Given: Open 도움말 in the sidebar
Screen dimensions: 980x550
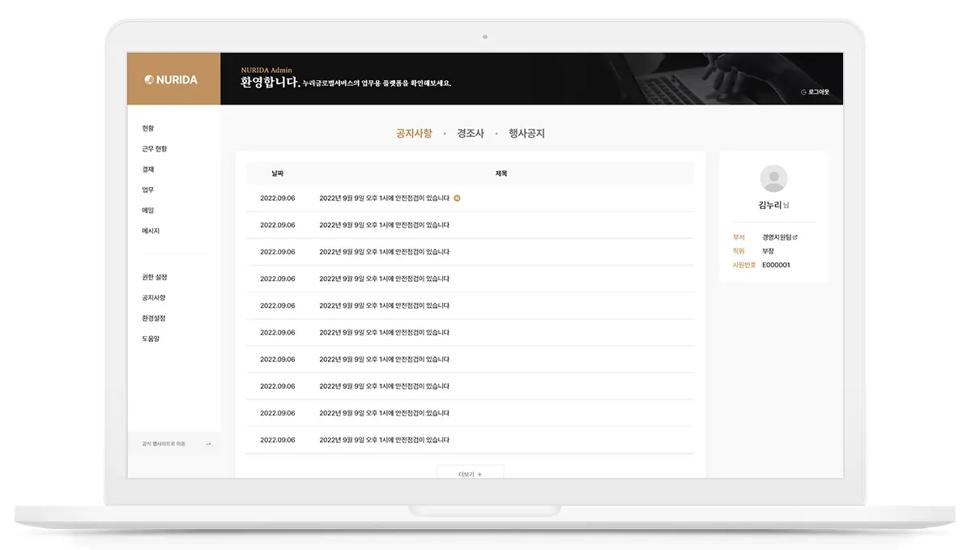Looking at the screenshot, I should 151,339.
